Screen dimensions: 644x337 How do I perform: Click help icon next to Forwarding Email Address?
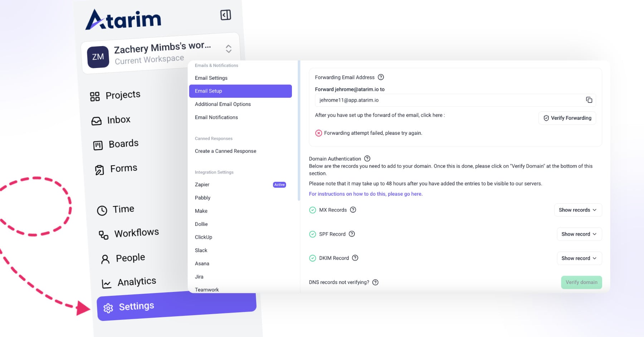coord(381,77)
